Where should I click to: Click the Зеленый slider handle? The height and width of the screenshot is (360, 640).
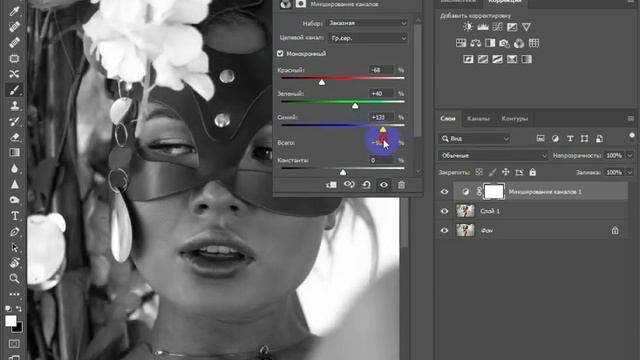pos(355,106)
